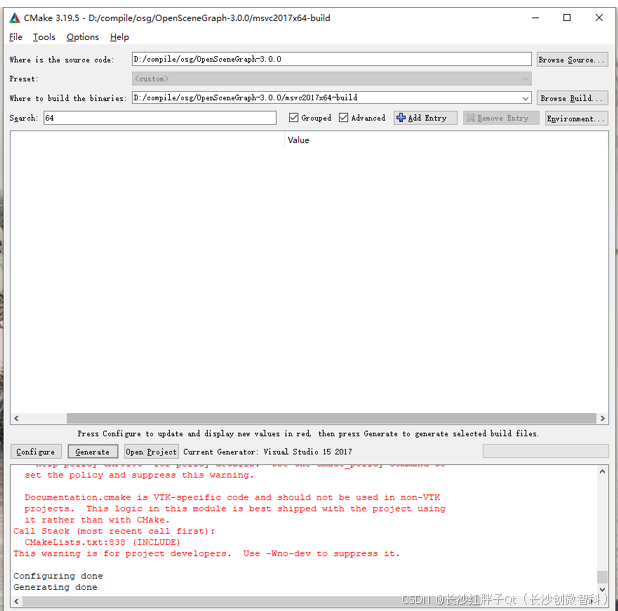Click the Browse Build button
The image size is (618, 611).
point(572,98)
